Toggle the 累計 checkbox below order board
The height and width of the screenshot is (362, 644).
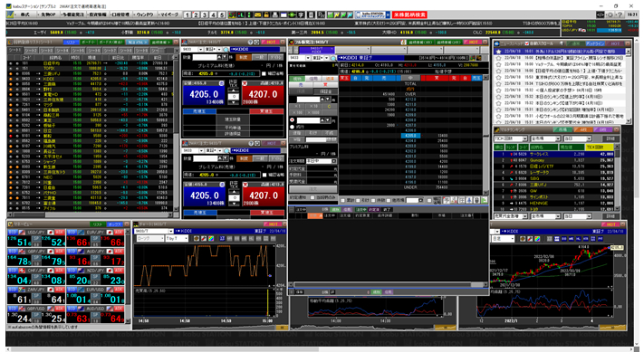[342, 200]
